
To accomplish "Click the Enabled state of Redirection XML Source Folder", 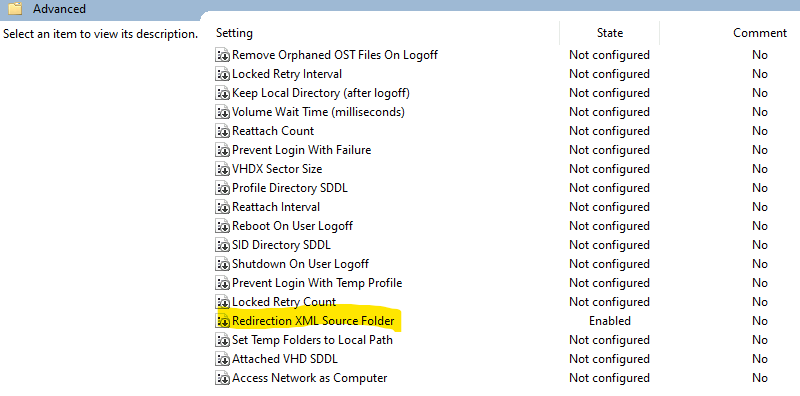I will click(610, 321).
